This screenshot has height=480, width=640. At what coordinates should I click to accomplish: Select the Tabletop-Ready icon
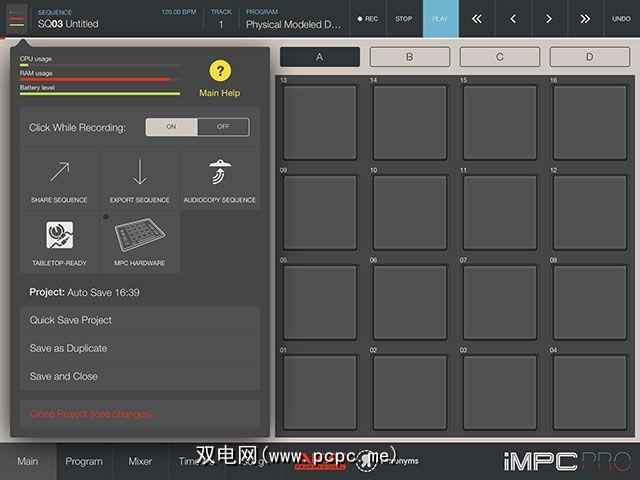(59, 236)
